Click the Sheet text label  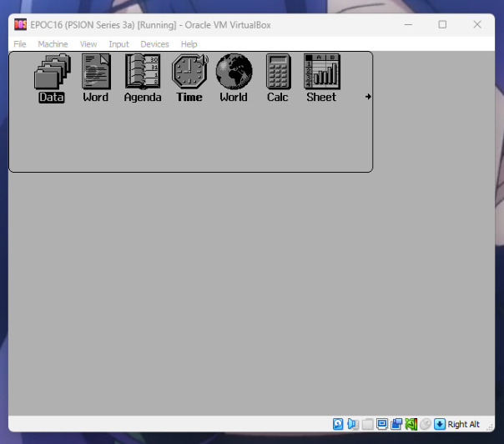tap(321, 97)
